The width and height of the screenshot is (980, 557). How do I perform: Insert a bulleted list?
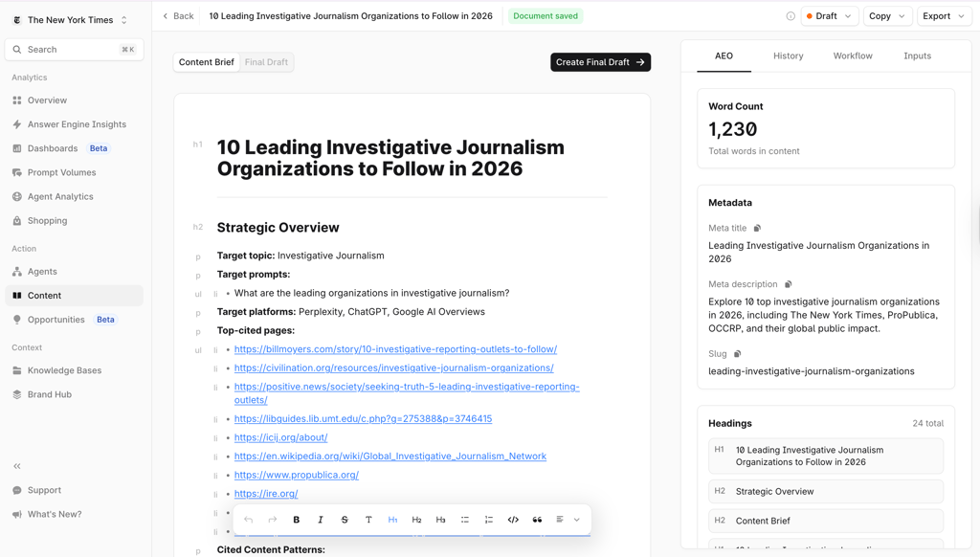pos(465,520)
